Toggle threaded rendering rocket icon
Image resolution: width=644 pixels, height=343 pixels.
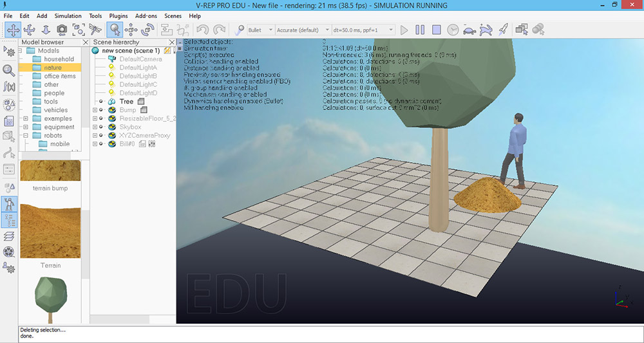pos(503,30)
